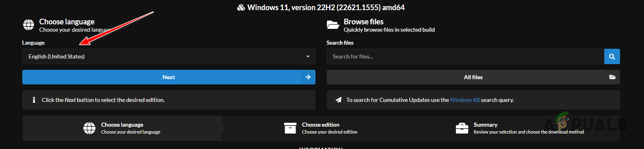Image resolution: width=644 pixels, height=149 pixels.
Task: Click the archive box icon in Choose edition step
Action: coord(290,128)
